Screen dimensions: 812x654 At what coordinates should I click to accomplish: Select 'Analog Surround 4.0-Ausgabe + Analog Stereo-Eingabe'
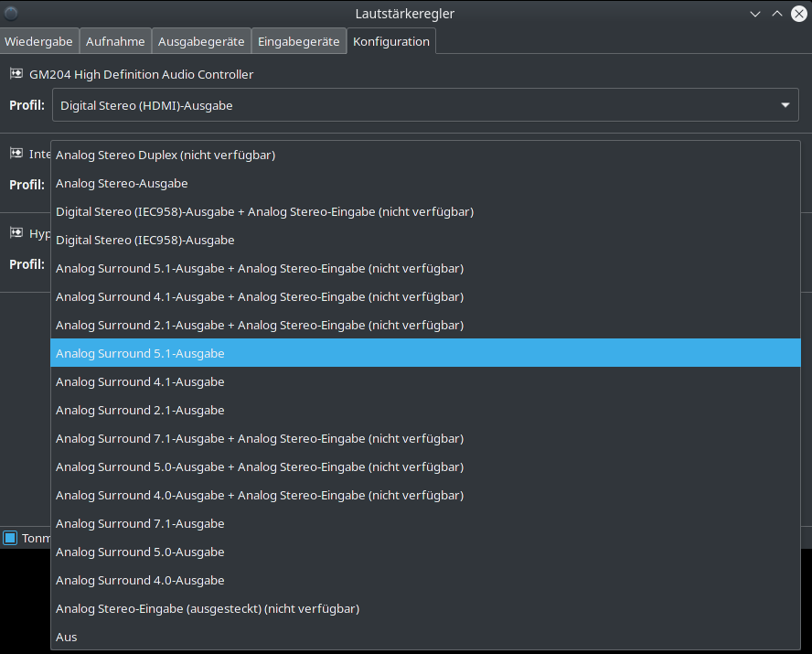tap(426, 495)
